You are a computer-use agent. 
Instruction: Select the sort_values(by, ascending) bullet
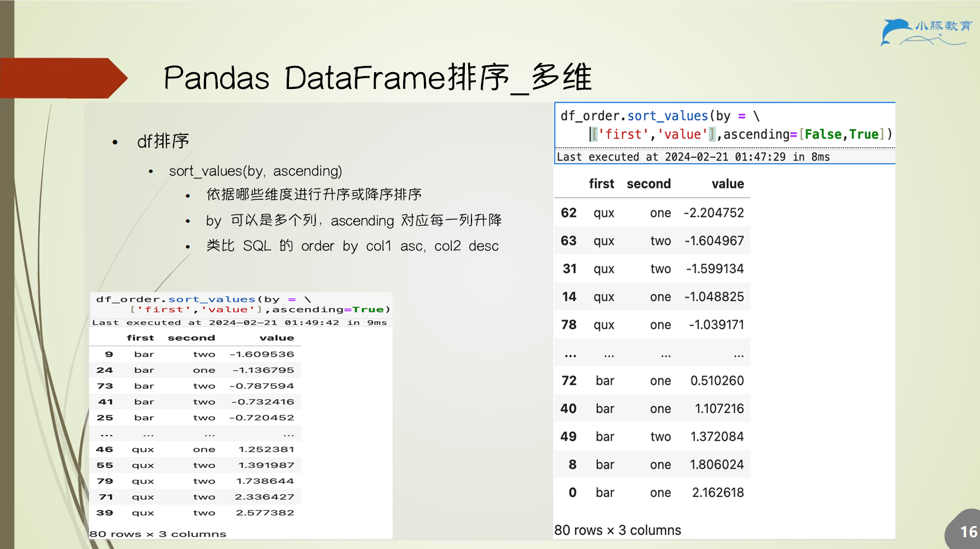click(x=255, y=171)
